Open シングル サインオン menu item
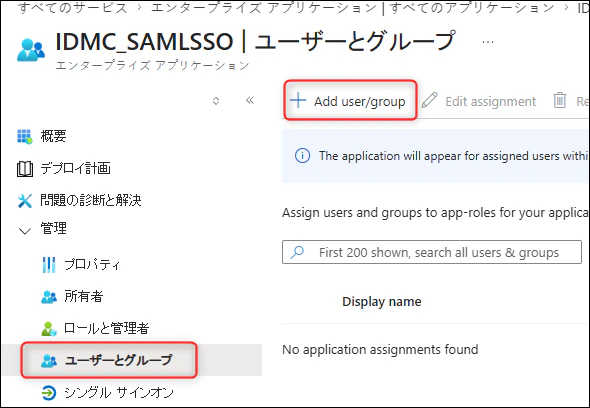The height and width of the screenshot is (408, 590). (107, 393)
